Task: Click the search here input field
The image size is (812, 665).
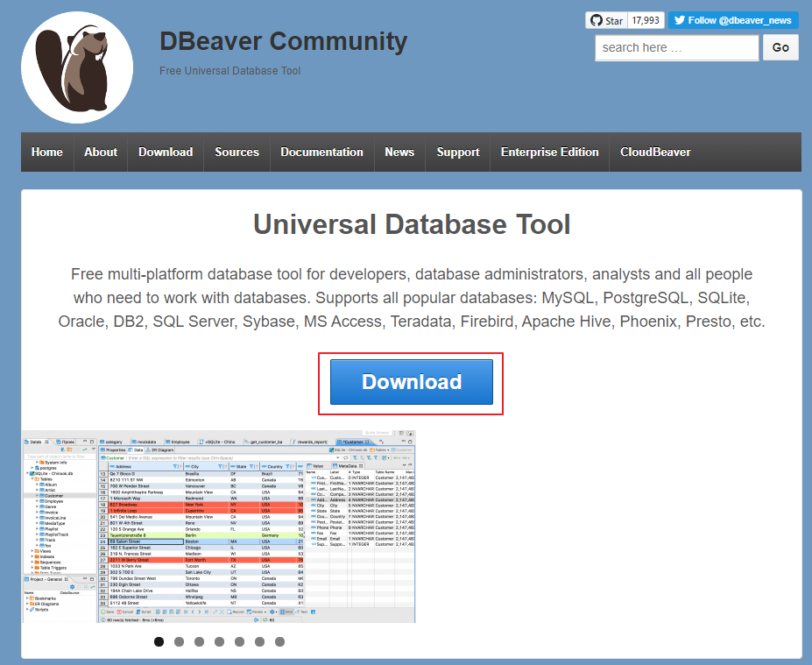Action: coord(677,47)
